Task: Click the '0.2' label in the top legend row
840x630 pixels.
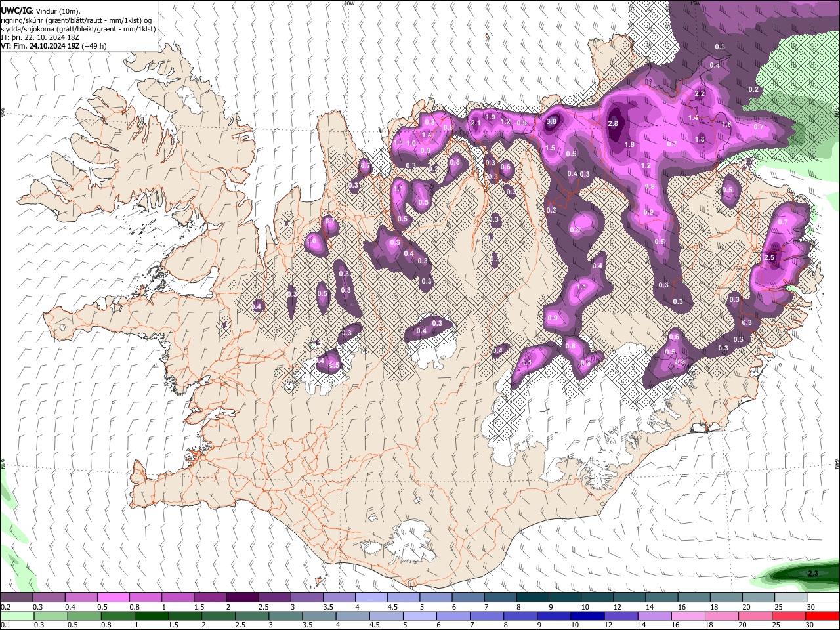Action: [5, 607]
